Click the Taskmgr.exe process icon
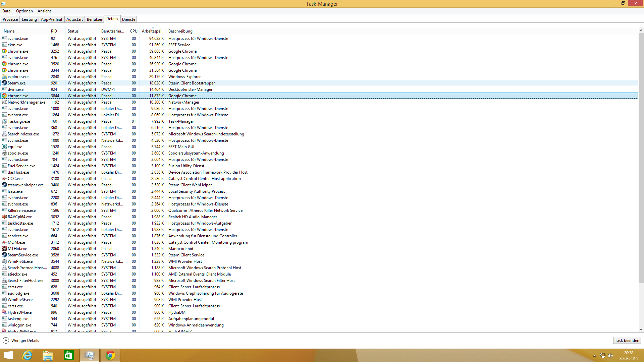The width and height of the screenshot is (644, 362). (4, 121)
